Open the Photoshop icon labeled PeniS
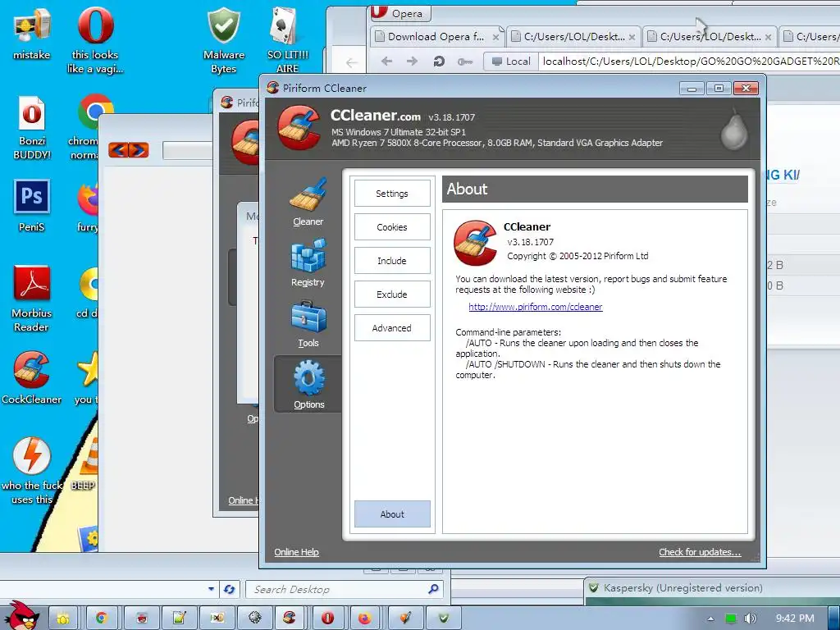 pos(32,206)
